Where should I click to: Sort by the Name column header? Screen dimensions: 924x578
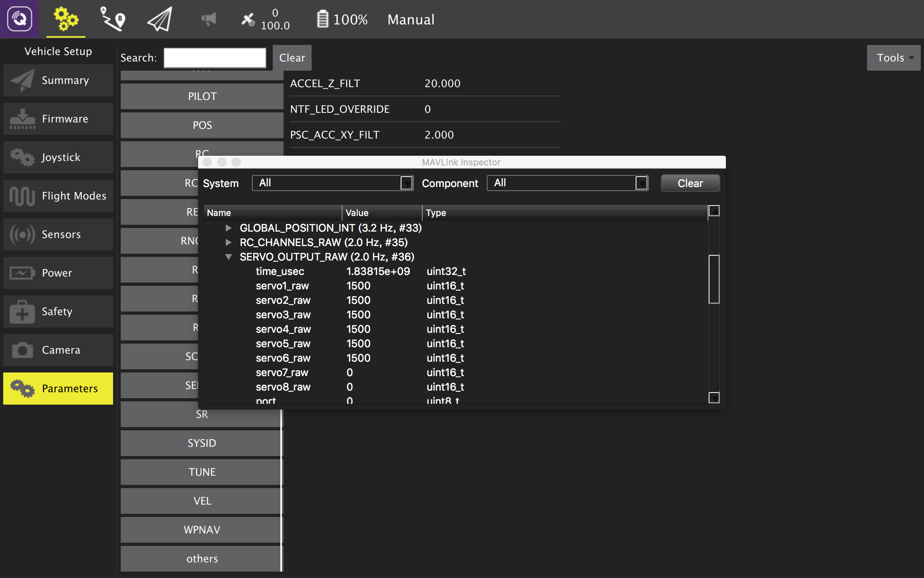(273, 213)
